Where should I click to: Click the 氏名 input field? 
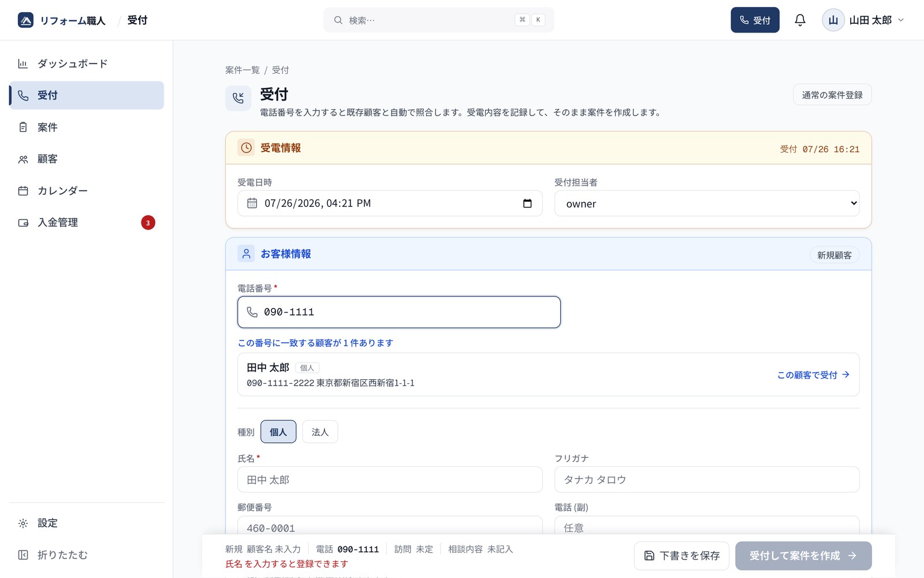390,480
